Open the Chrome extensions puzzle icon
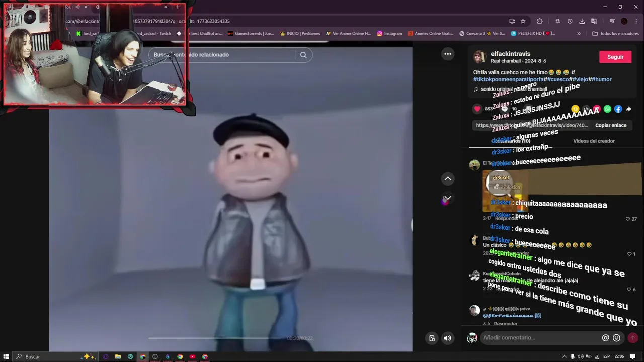Image resolution: width=644 pixels, height=362 pixels. pyautogui.click(x=540, y=21)
